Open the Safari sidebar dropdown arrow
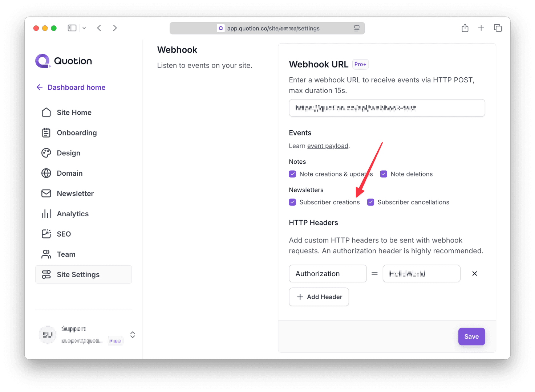This screenshot has width=535, height=392. [x=84, y=28]
